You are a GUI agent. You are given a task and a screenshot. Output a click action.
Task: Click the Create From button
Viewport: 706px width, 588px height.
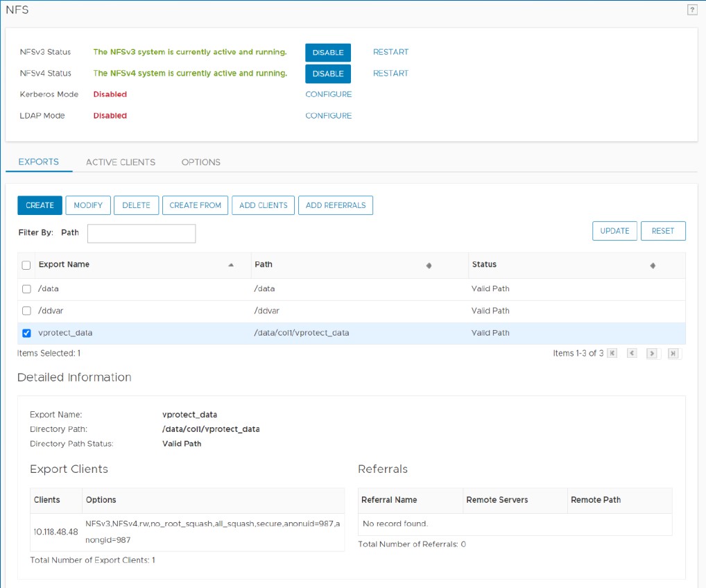click(195, 205)
